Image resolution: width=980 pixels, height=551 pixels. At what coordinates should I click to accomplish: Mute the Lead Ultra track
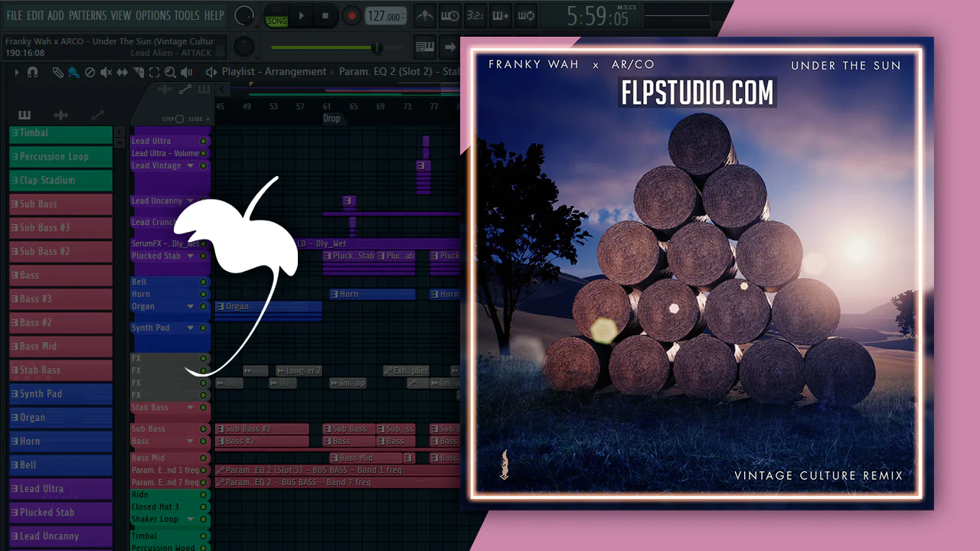pos(204,142)
